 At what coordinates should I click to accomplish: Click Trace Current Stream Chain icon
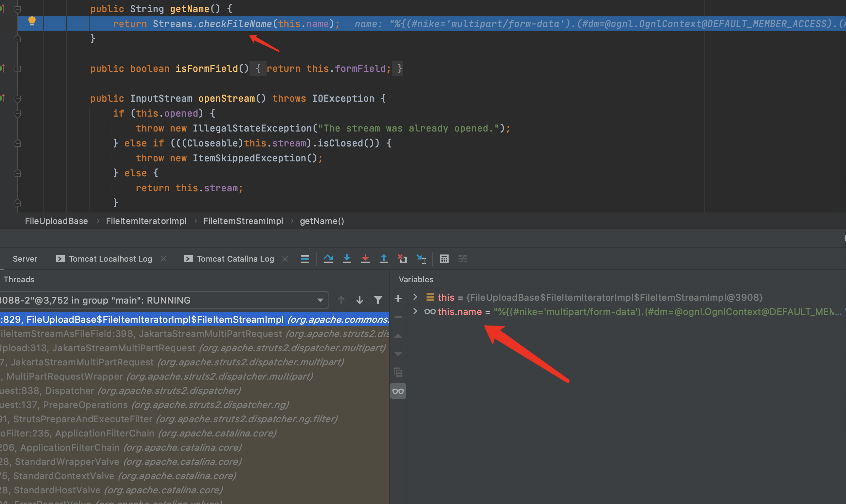pyautogui.click(x=463, y=259)
